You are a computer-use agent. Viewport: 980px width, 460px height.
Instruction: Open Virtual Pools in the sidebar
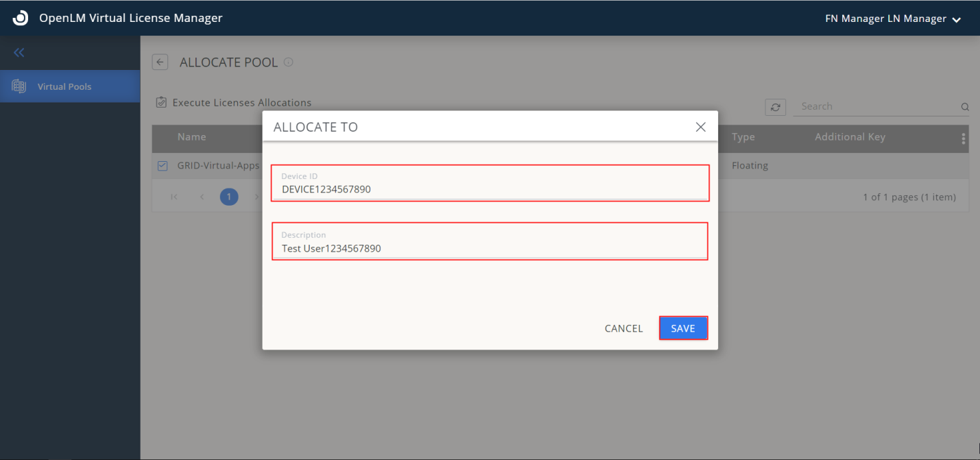pyautogui.click(x=64, y=86)
